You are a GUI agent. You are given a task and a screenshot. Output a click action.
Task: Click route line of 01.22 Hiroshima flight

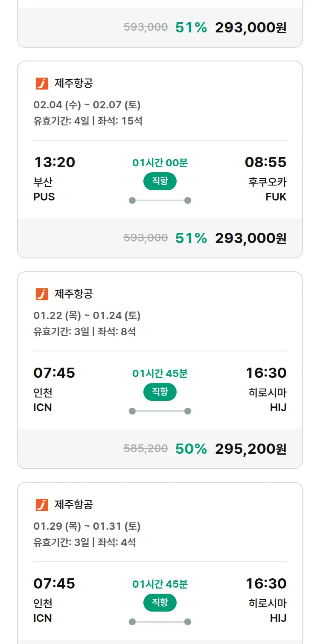click(160, 411)
